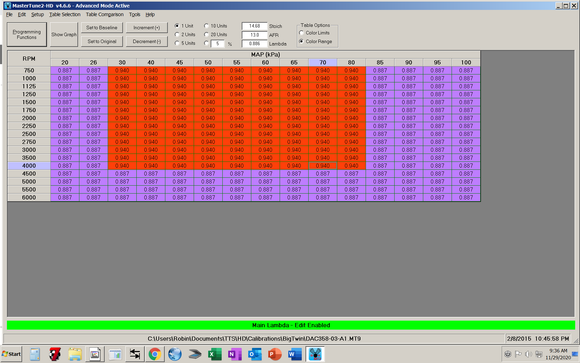Open the window app icon left of arrows icon
Viewport: 580px width, 363px height.
[115, 354]
